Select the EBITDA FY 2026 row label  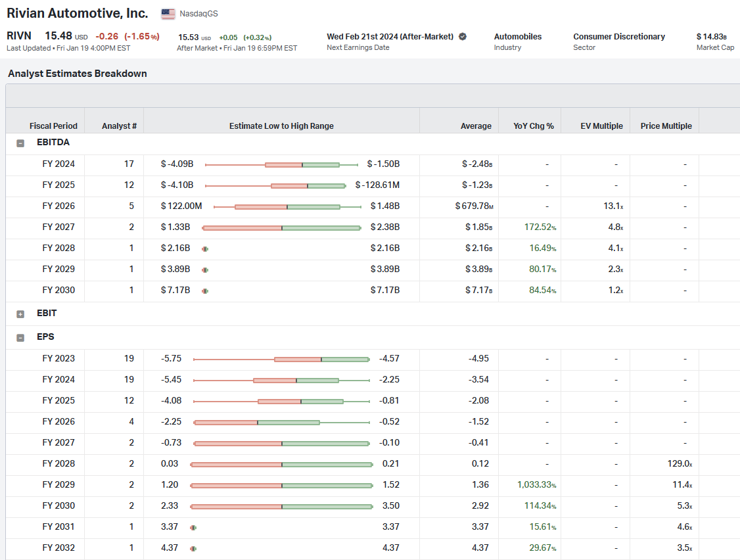58,206
